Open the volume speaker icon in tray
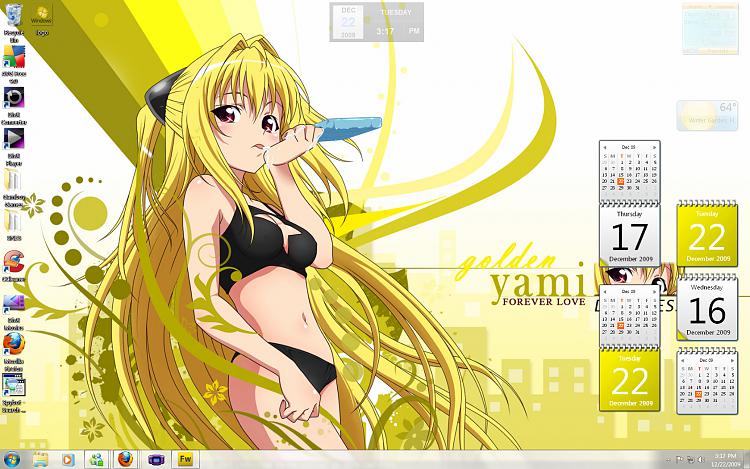Viewport: 750px width, 469px height. (701, 460)
